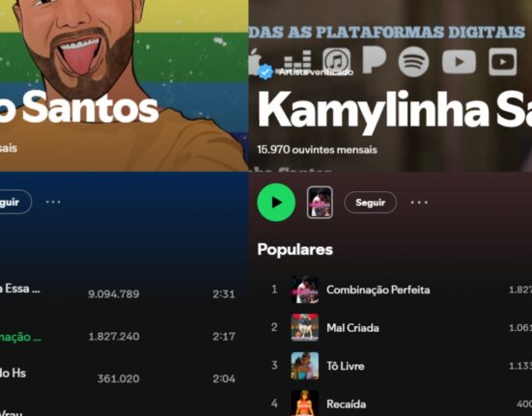The width and height of the screenshot is (532, 416).
Task: Click the left track row with 9.094.789 plays
Action: point(119,293)
